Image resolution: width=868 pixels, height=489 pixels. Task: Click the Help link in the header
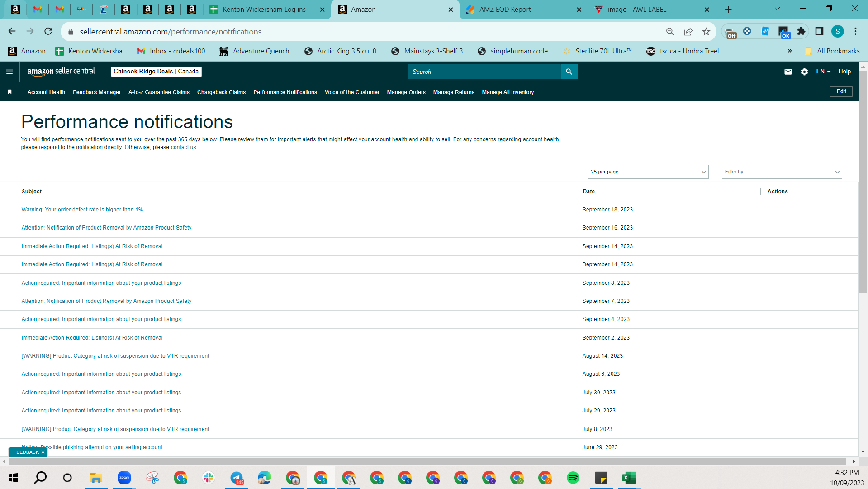coord(844,72)
